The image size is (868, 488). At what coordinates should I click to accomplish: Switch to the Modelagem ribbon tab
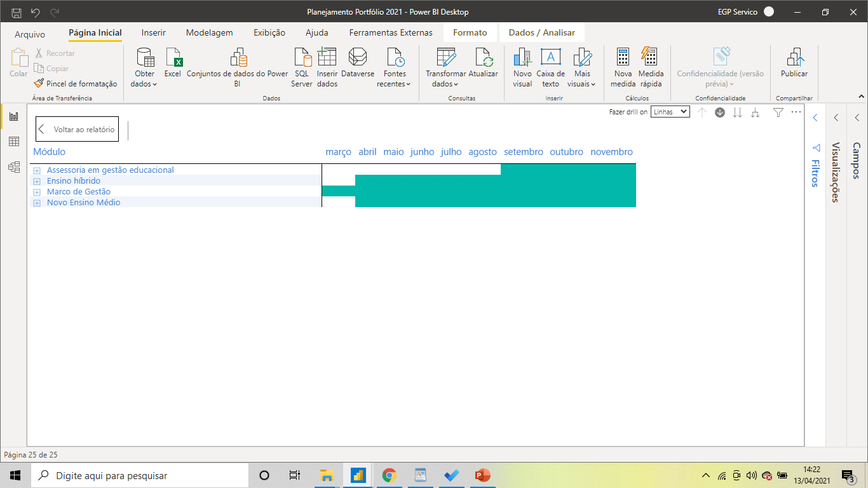click(x=209, y=32)
